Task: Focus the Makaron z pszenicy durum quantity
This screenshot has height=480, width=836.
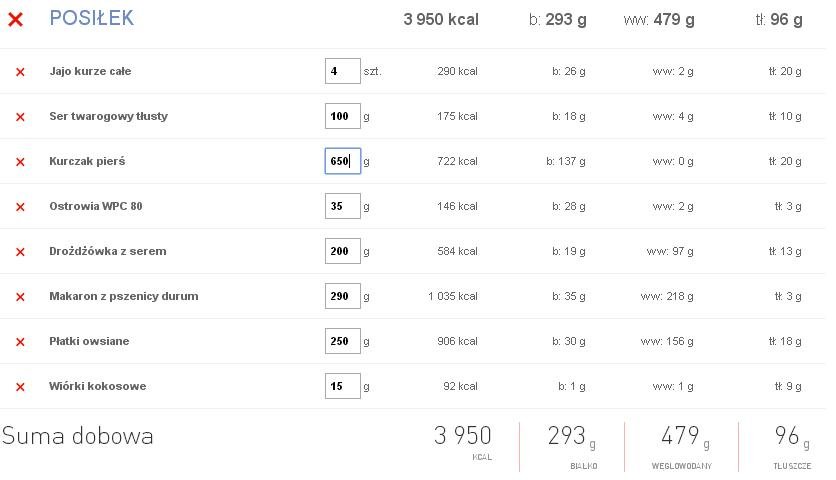Action: tap(343, 296)
